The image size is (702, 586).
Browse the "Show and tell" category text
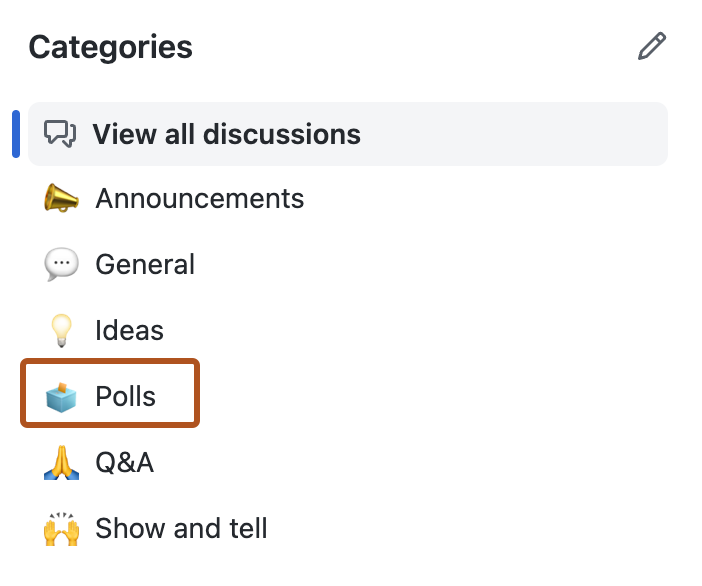point(181,528)
